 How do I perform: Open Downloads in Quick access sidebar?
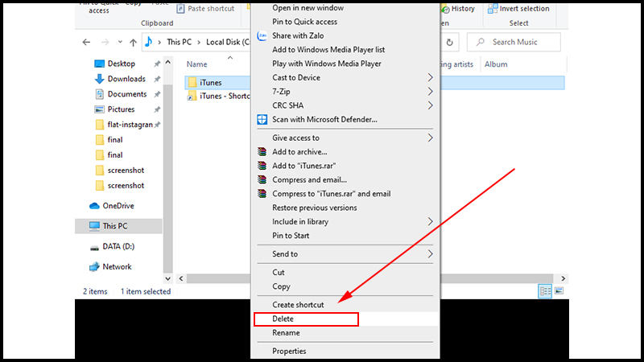click(x=126, y=79)
